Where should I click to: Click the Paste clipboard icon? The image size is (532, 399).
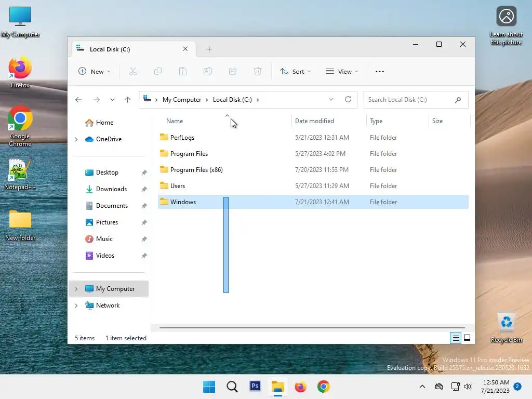pyautogui.click(x=183, y=72)
